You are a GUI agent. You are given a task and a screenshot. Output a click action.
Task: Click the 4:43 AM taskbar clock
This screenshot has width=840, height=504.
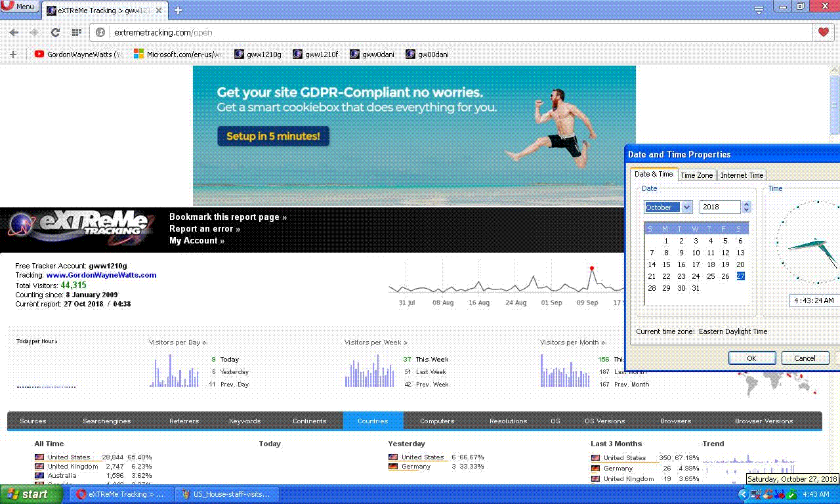click(x=816, y=494)
